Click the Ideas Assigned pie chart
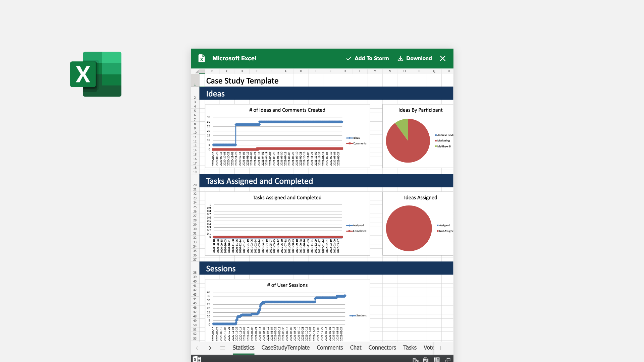The image size is (644, 362). [x=409, y=228]
